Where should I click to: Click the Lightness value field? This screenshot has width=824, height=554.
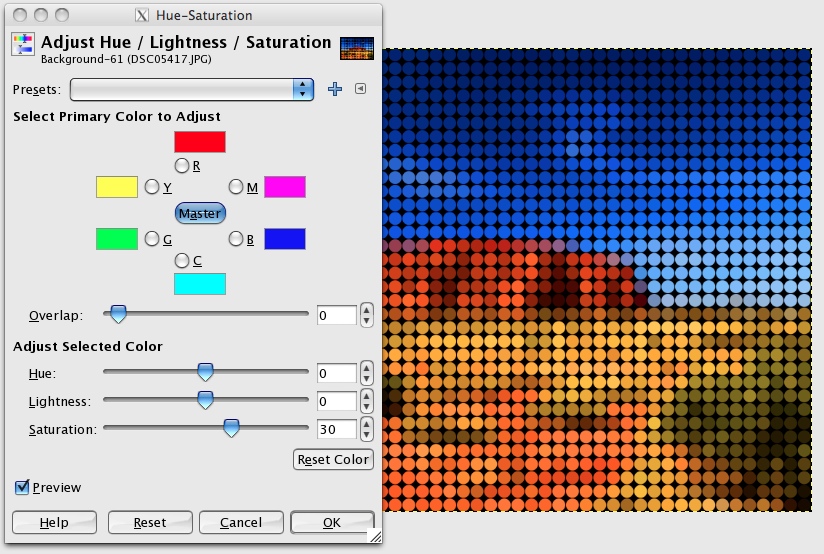[x=337, y=402]
